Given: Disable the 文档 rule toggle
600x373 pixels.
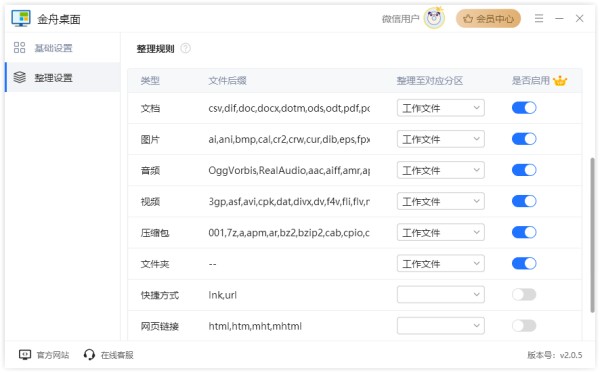Looking at the screenshot, I should pyautogui.click(x=524, y=108).
